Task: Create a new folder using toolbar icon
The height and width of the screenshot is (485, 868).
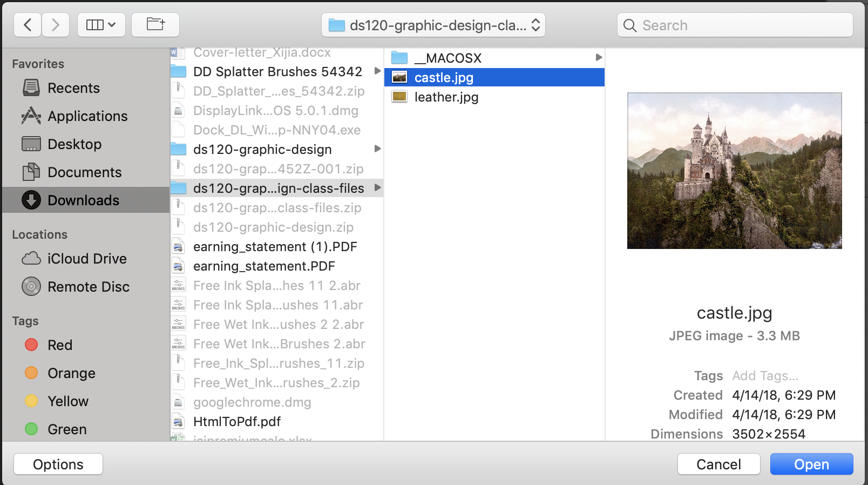Action: [x=155, y=25]
